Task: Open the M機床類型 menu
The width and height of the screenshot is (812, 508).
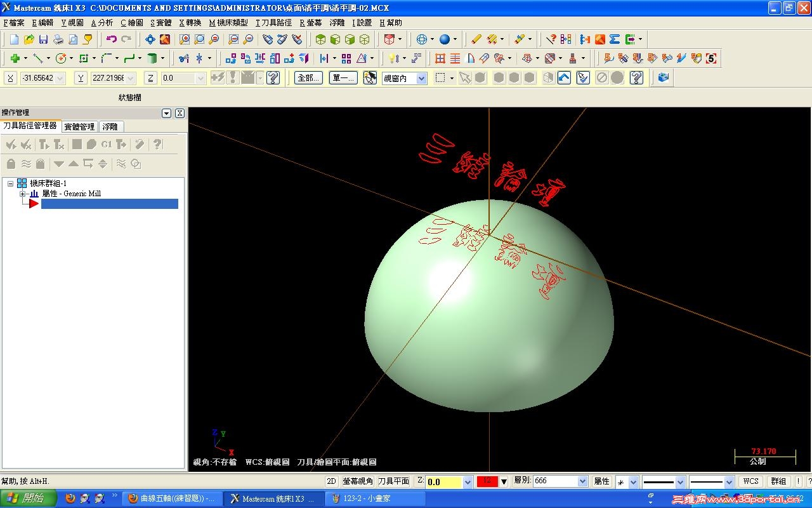Action: (228, 23)
